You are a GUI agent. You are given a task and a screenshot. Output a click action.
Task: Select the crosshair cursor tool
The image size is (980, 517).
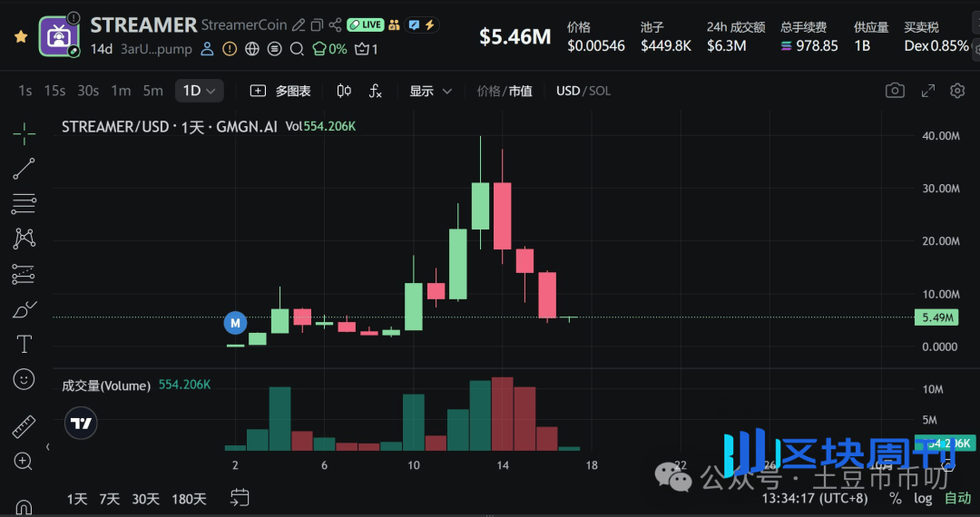point(24,133)
